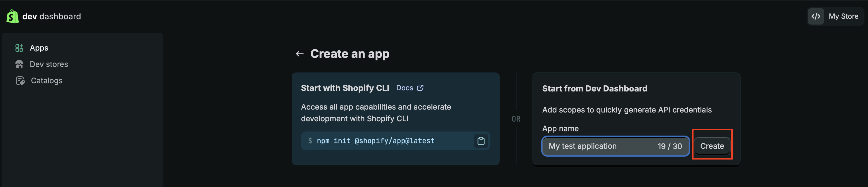The image size is (868, 187).
Task: Open the Apps section label
Action: pos(39,48)
